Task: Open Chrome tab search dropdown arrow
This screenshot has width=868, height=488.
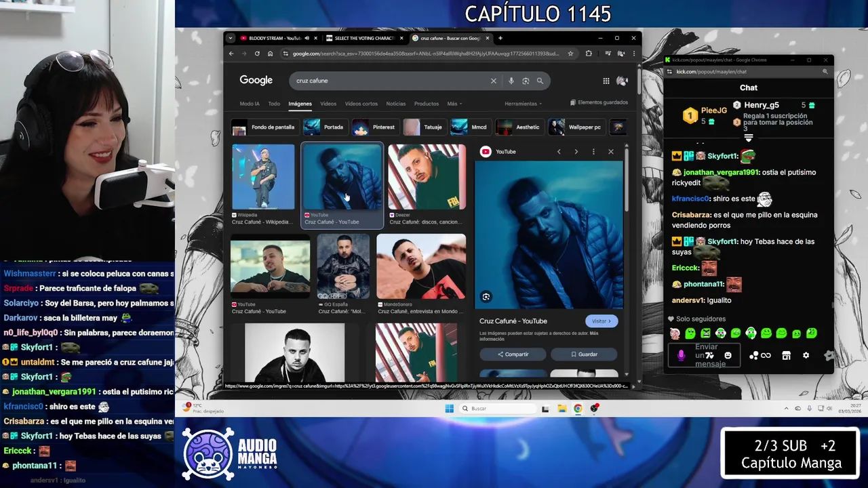Action: click(x=231, y=38)
